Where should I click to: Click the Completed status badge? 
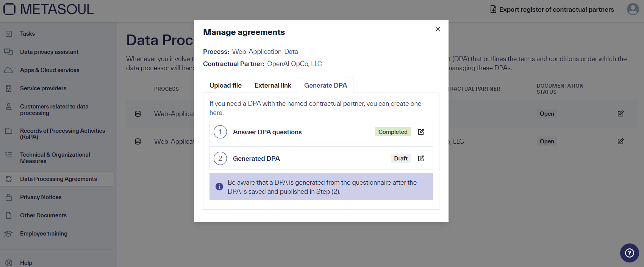(x=393, y=132)
